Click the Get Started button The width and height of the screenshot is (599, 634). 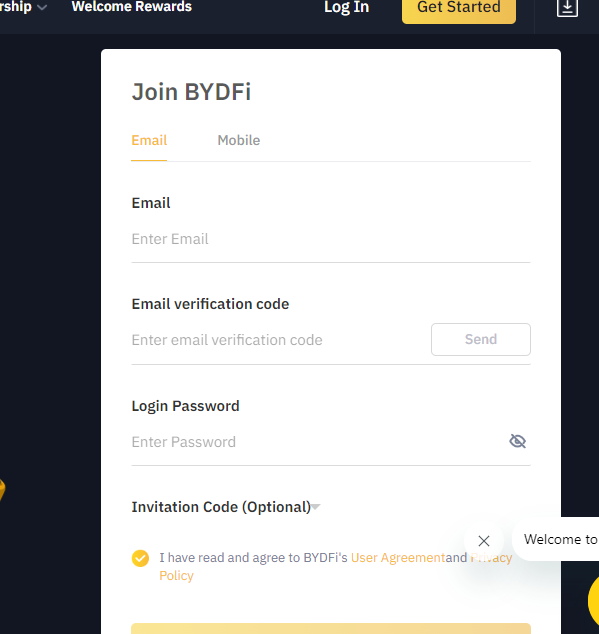(x=459, y=10)
